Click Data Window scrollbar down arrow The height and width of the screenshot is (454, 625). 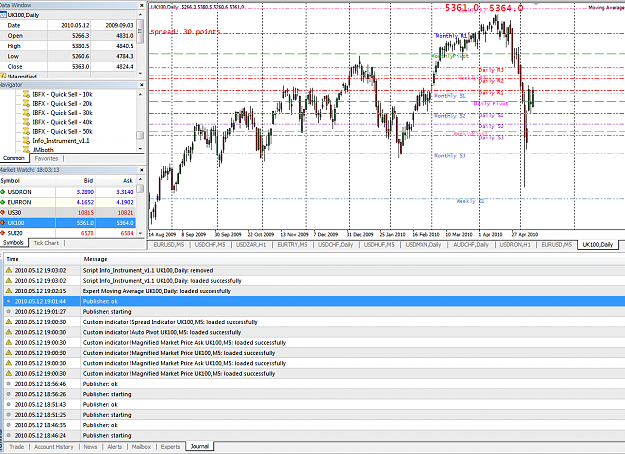pyautogui.click(x=140, y=73)
